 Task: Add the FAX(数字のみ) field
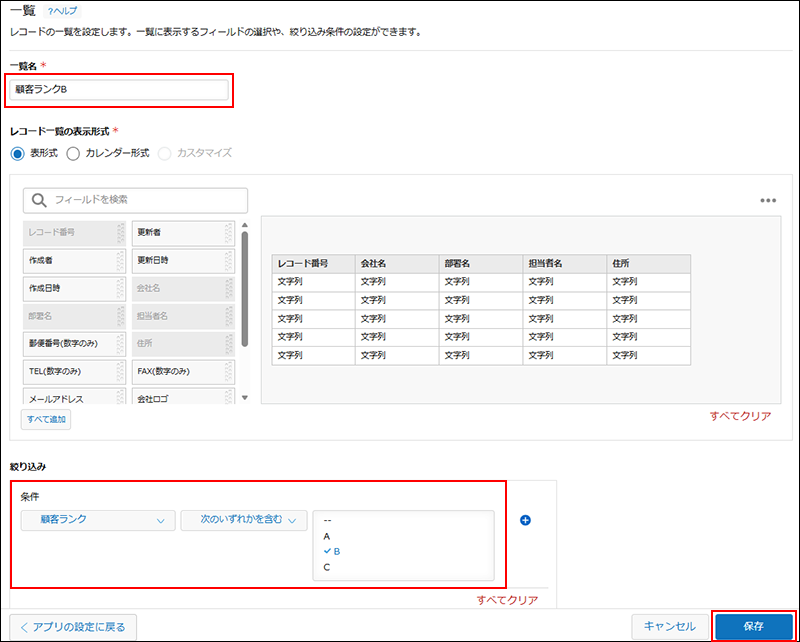[x=183, y=372]
